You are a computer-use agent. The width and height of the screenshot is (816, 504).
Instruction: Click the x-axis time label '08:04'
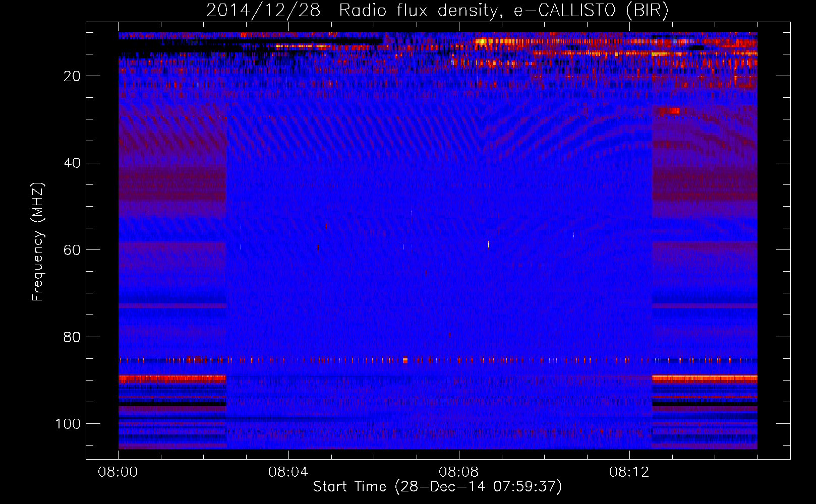(x=288, y=472)
